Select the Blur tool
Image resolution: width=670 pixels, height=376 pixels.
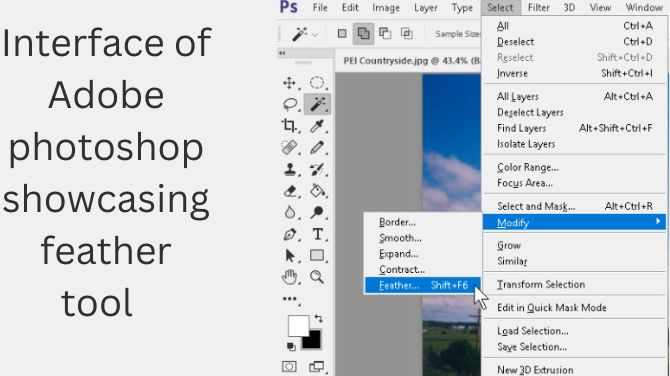tap(290, 212)
